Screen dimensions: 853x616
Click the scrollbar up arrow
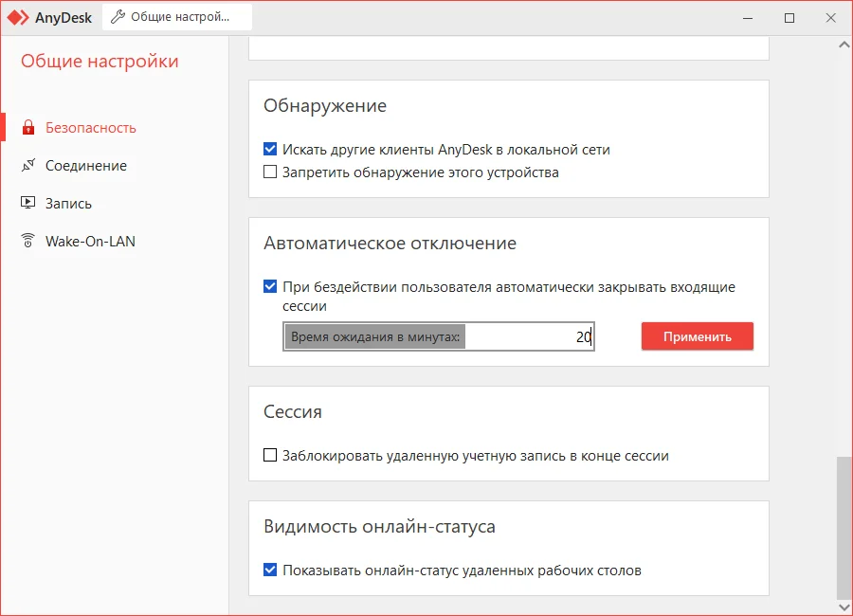click(x=844, y=45)
